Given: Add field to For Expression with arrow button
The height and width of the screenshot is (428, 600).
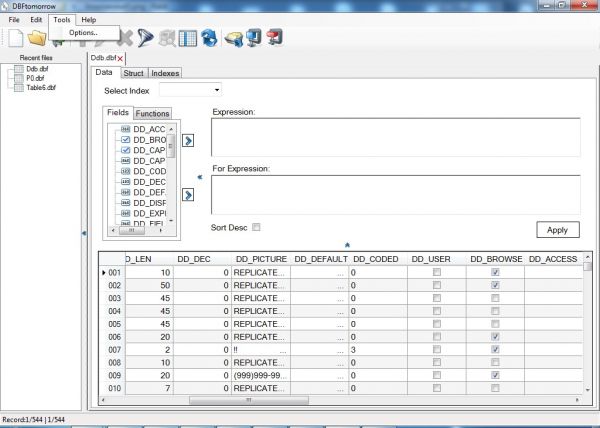Looking at the screenshot, I should pyautogui.click(x=188, y=193).
